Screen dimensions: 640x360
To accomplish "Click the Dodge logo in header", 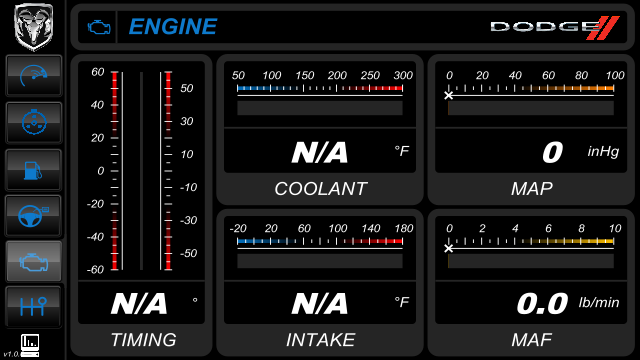I will tap(555, 27).
